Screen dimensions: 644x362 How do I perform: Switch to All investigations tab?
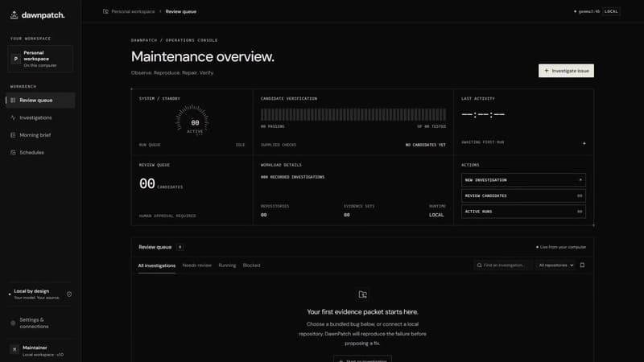coord(156,265)
